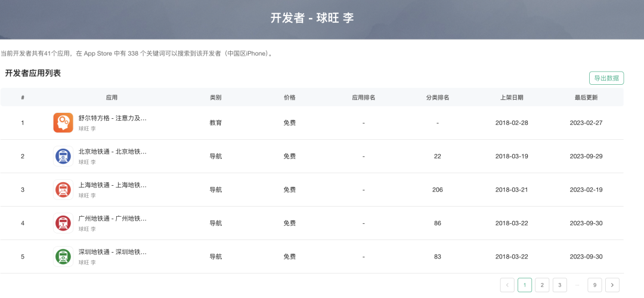Click category rank 86 cell

tap(438, 223)
